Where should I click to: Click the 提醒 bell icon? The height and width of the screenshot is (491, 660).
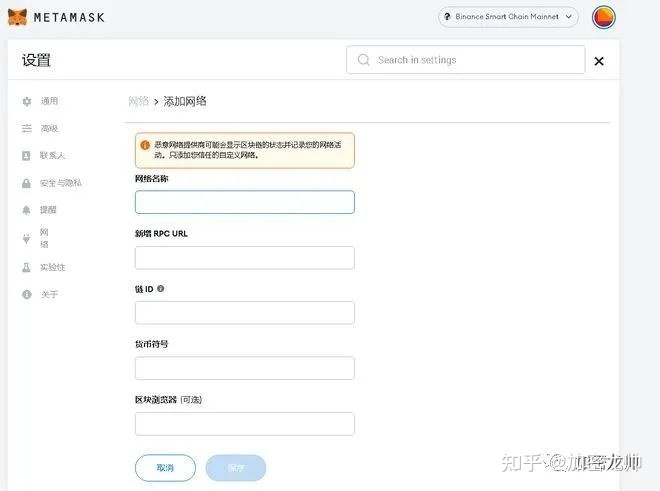(27, 210)
